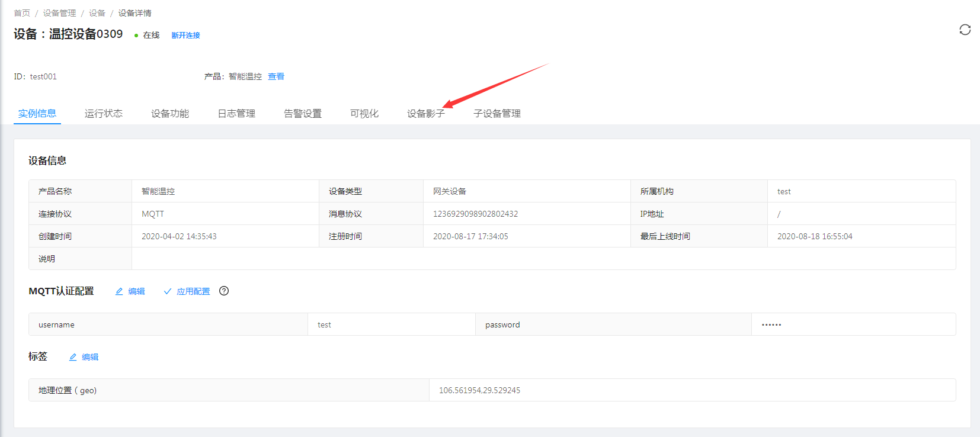Open the 设备功能 tab
980x437 pixels.
[x=170, y=113]
